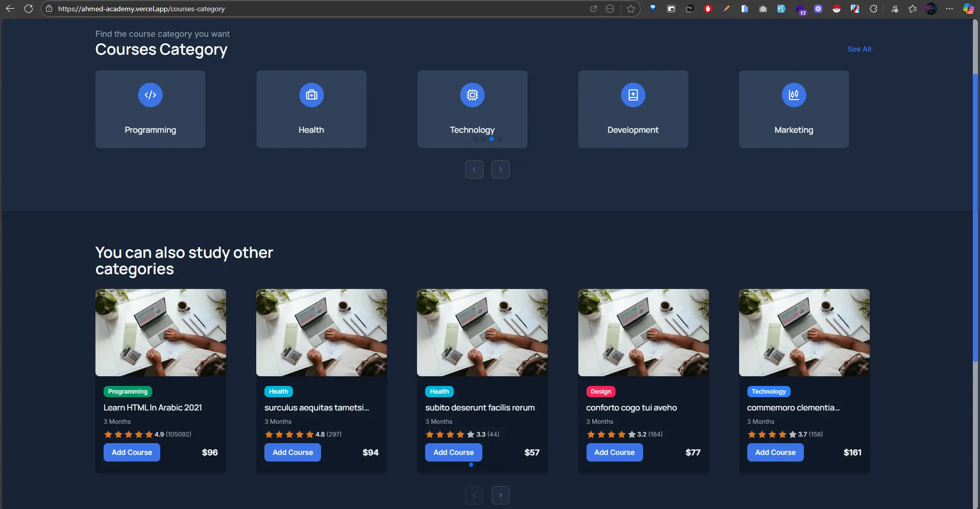Open the blue diamond extension
Viewport: 980px width, 509px height.
click(653, 9)
